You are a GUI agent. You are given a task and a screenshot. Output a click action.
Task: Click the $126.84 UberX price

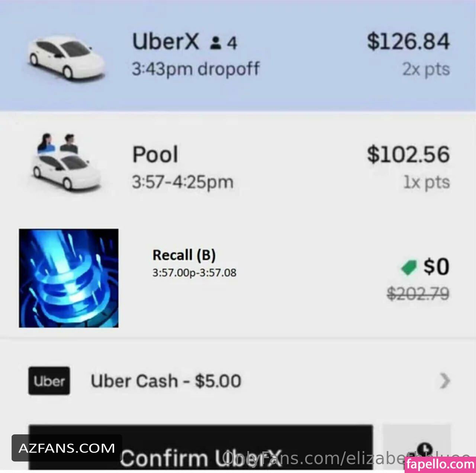(x=408, y=41)
